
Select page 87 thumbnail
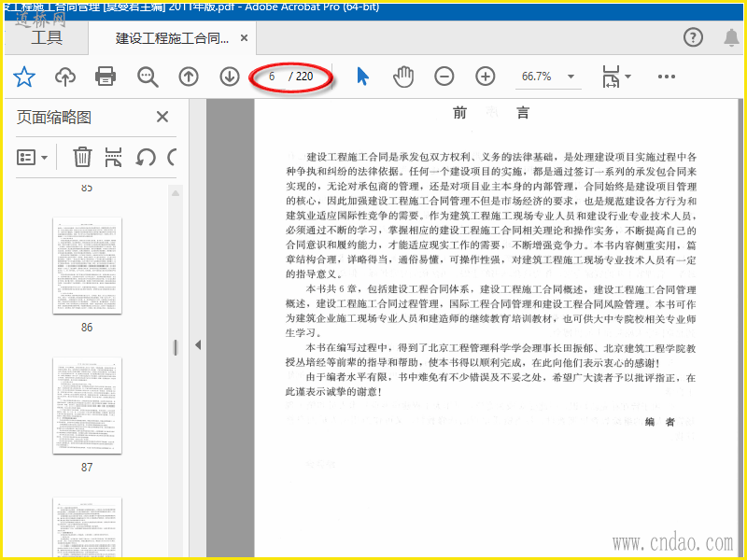pos(87,406)
